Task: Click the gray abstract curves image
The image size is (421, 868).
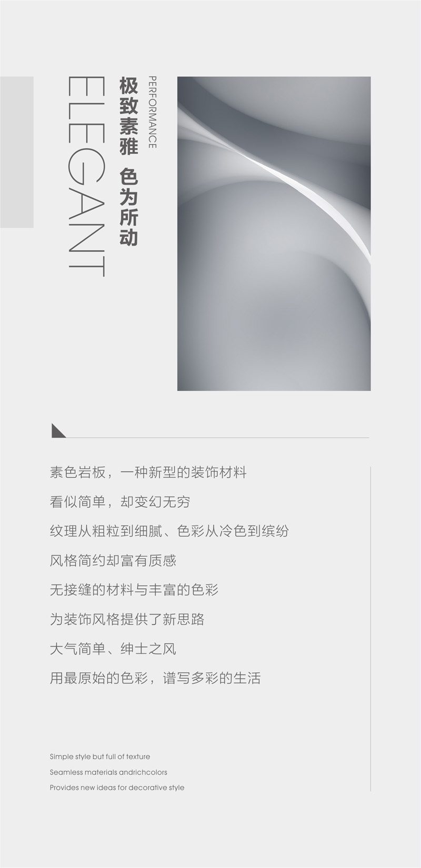Action: click(x=274, y=234)
